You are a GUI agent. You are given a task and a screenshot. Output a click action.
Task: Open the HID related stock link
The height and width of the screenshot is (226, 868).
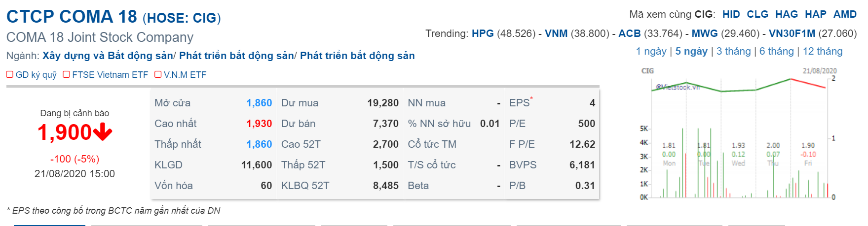pyautogui.click(x=731, y=14)
